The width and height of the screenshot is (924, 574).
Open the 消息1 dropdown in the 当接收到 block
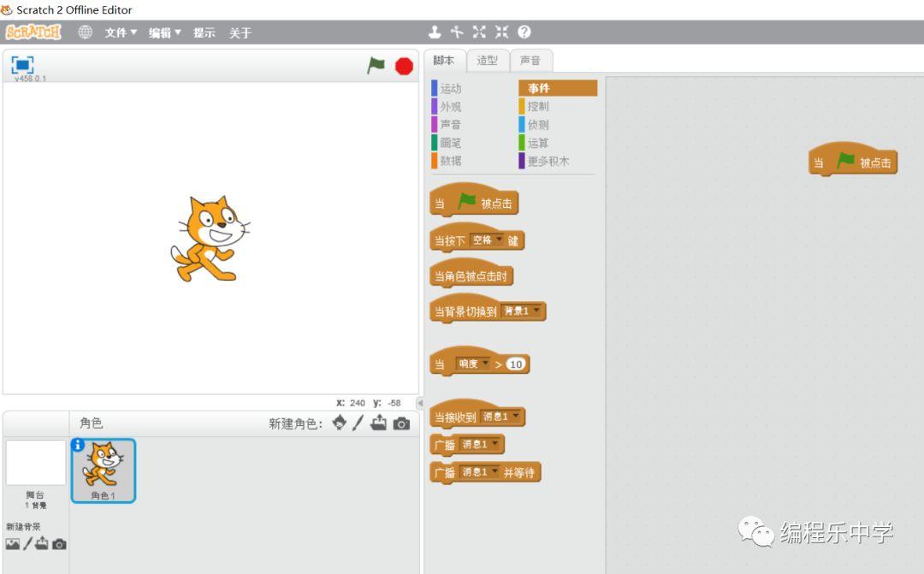coord(500,417)
